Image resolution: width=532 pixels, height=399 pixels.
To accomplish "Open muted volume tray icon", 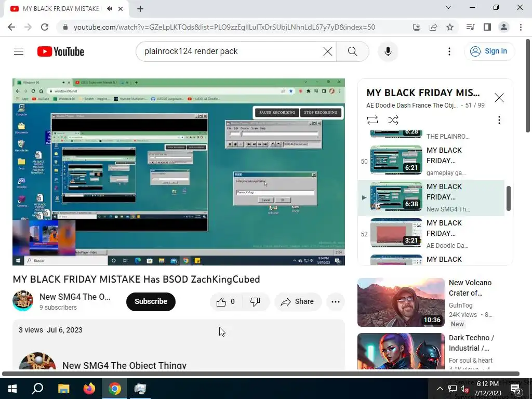I will 465,389.
